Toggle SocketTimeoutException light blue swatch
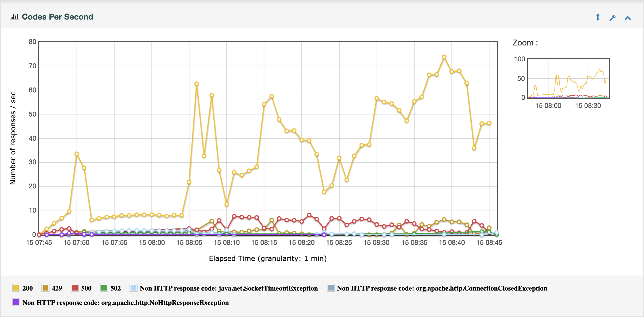Screen dimensions: 644x317 [x=134, y=288]
